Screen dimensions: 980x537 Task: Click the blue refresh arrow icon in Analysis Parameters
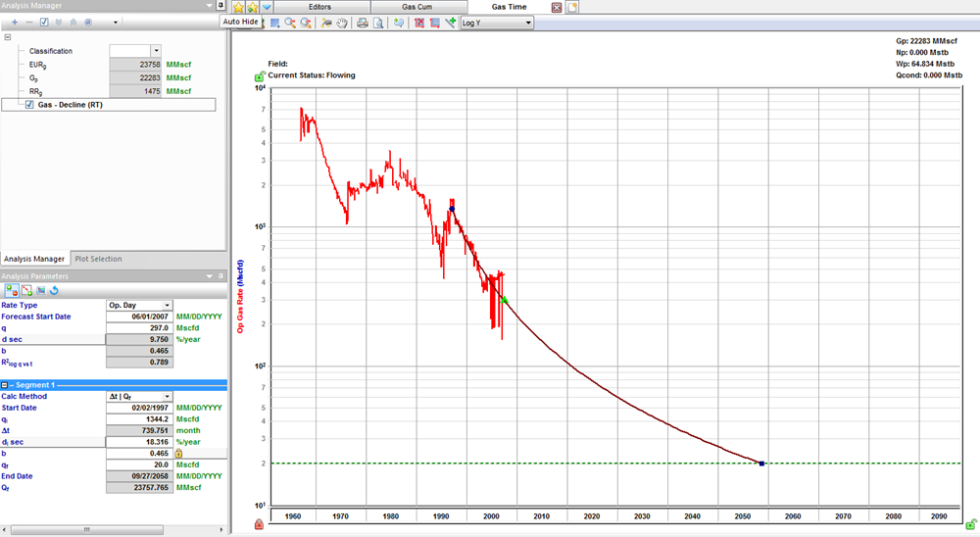point(54,291)
